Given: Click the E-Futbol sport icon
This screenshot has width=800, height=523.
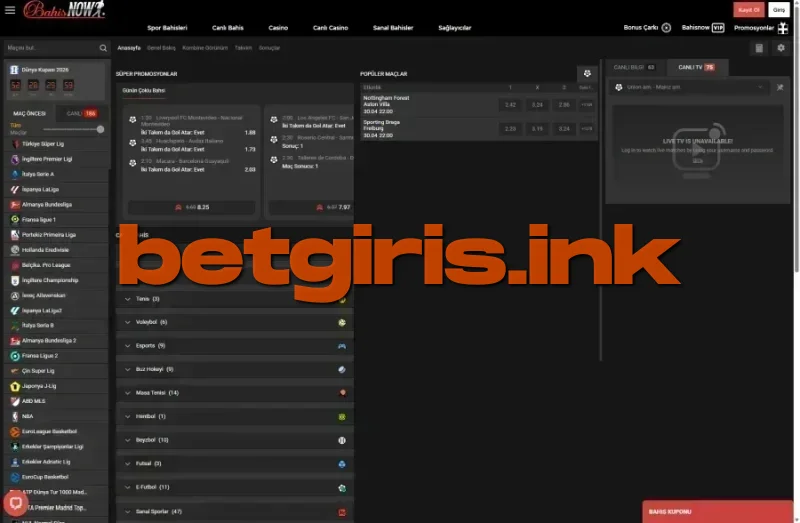Looking at the screenshot, I should click(x=342, y=488).
